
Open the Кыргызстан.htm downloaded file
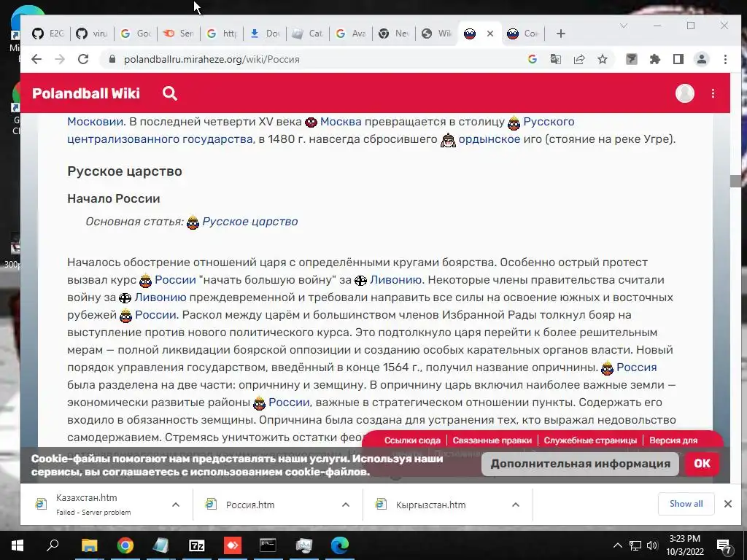430,505
